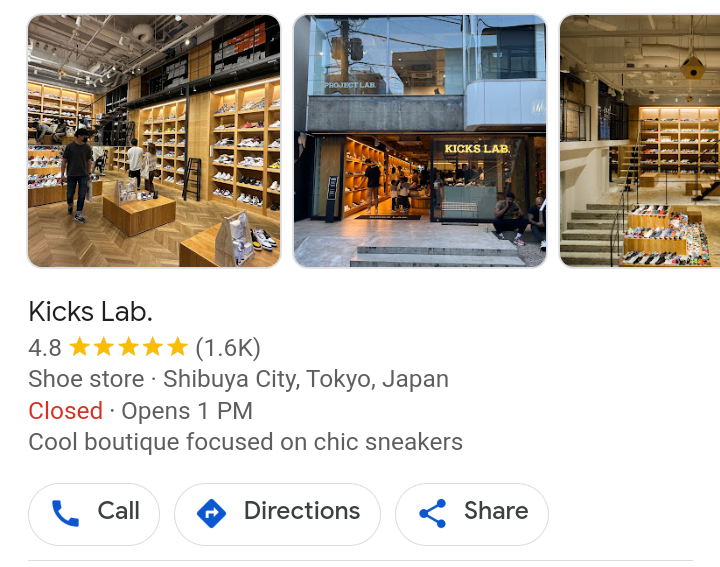Click the fifth rating star

pos(177,347)
